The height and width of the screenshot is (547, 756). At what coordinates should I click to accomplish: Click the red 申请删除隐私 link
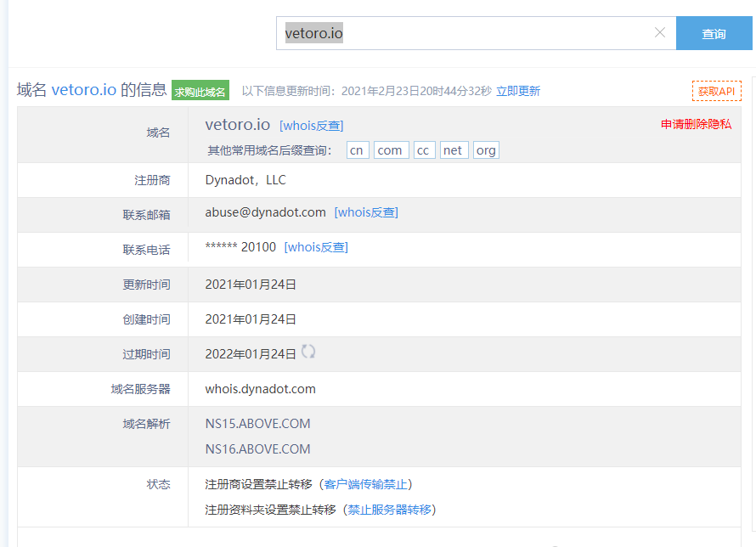[696, 124]
